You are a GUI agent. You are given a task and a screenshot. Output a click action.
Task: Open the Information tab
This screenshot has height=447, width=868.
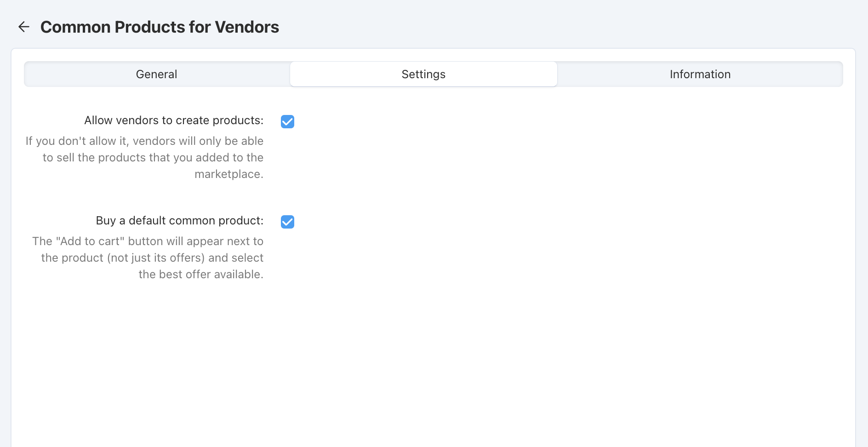pos(700,74)
